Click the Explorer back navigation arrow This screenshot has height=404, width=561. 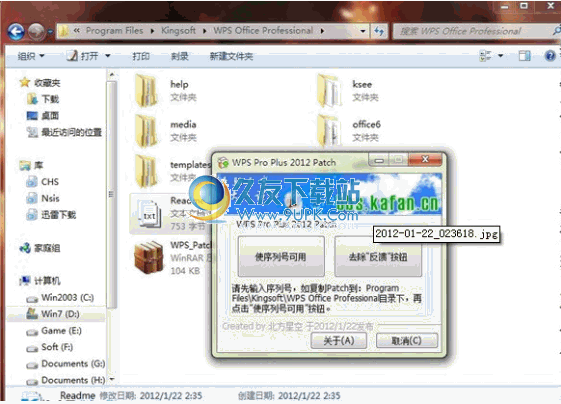tap(16, 32)
